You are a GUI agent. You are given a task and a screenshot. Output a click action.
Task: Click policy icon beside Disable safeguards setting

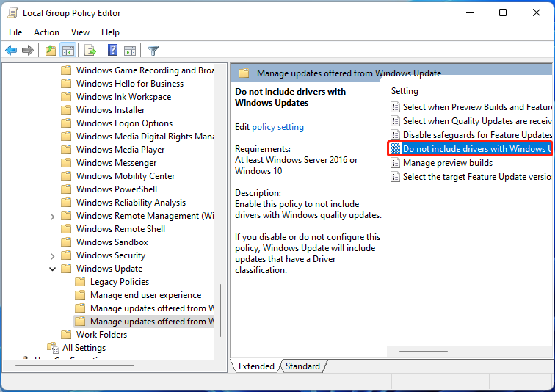click(x=395, y=135)
